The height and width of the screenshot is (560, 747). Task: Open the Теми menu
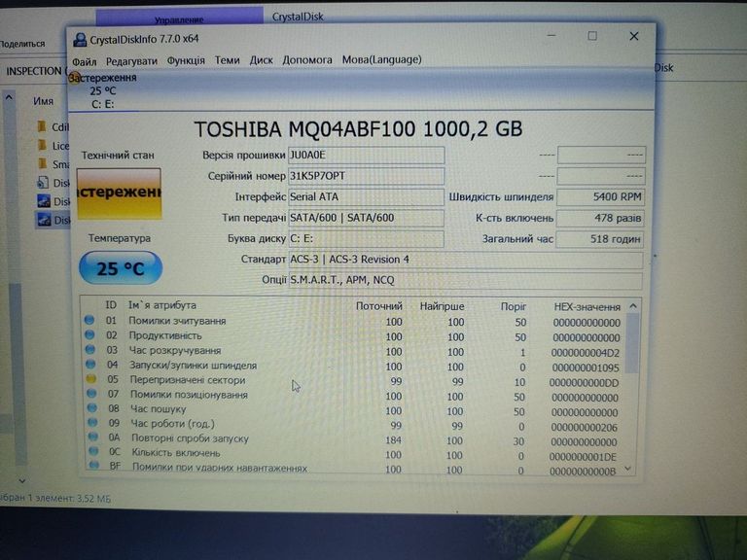(227, 60)
